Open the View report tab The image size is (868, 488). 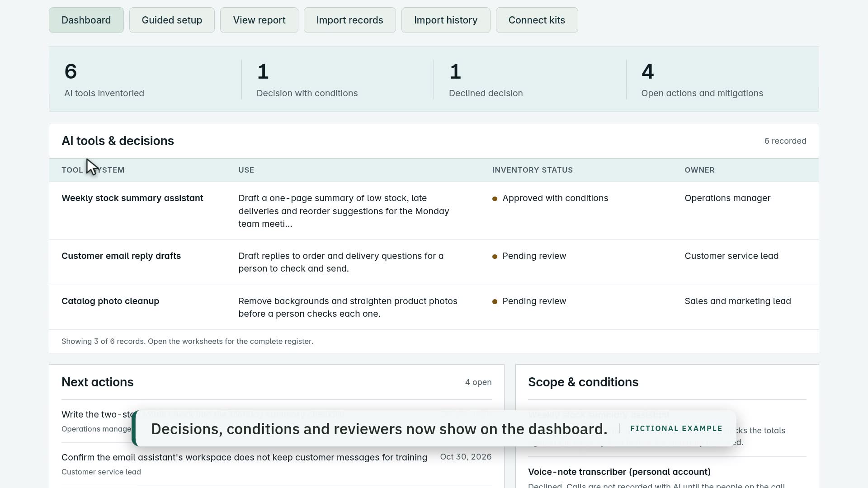point(259,20)
